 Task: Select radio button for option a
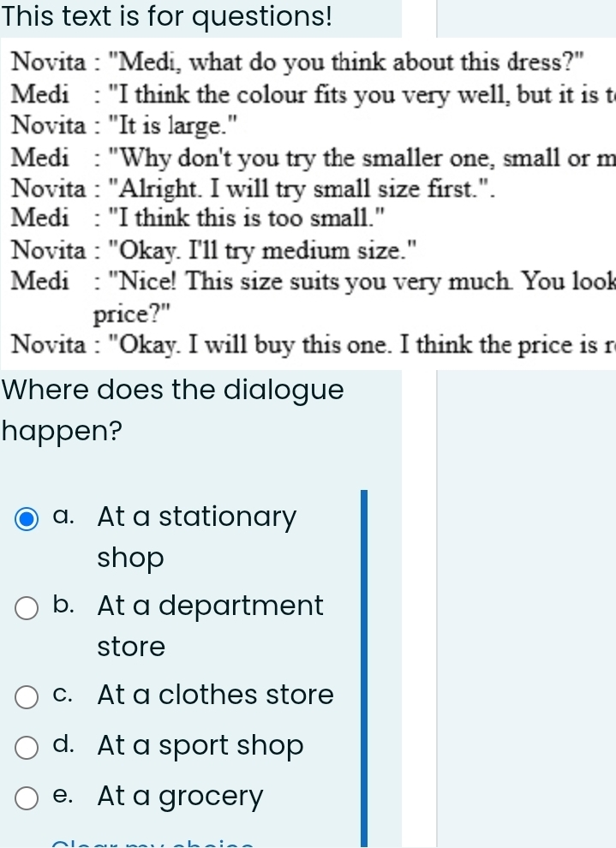(x=27, y=519)
